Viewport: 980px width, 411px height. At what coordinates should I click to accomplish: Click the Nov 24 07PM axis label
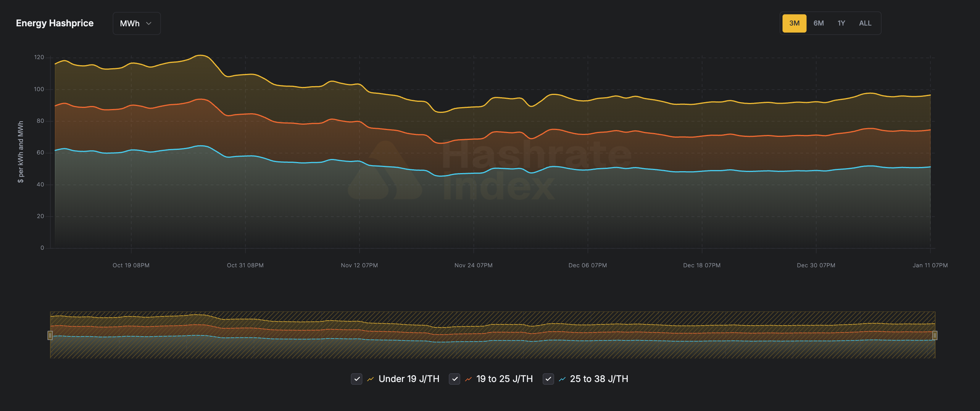(473, 265)
